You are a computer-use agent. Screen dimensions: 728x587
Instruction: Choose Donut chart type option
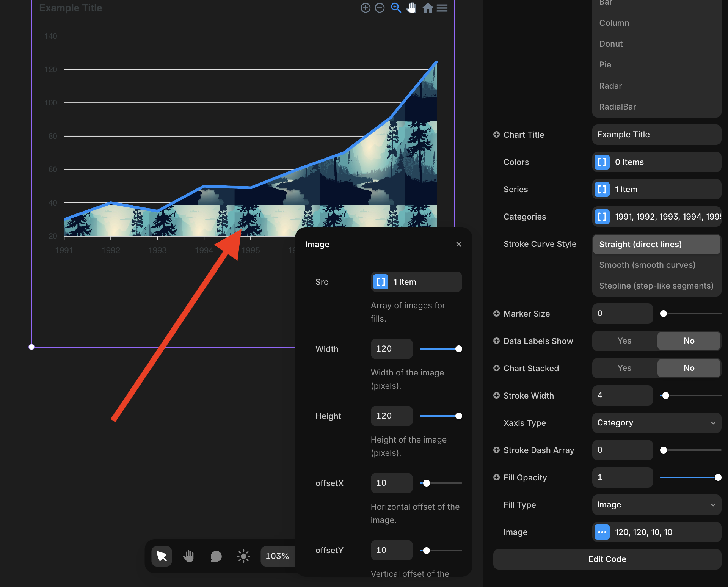611,44
